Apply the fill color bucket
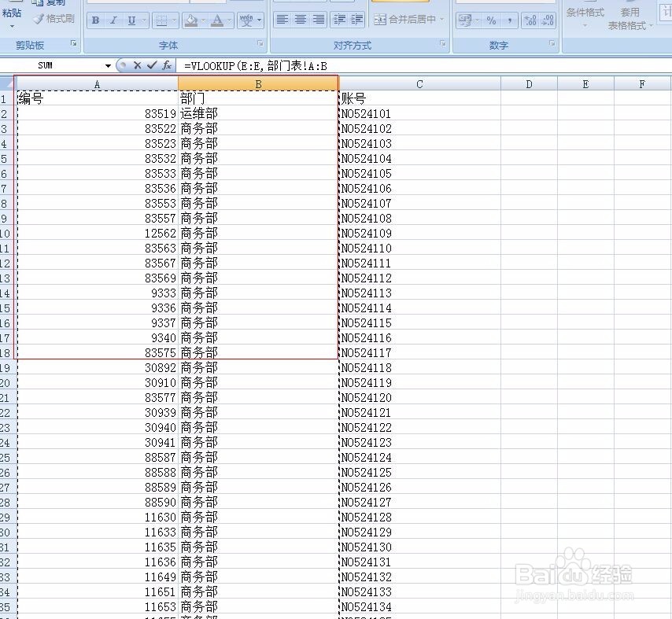Viewport: 672px width, 619px height. click(x=191, y=20)
